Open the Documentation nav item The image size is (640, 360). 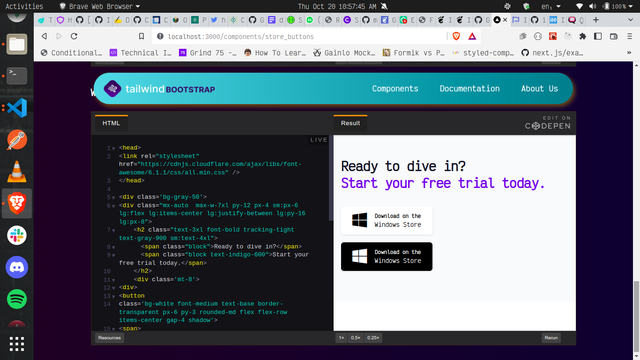coord(469,89)
